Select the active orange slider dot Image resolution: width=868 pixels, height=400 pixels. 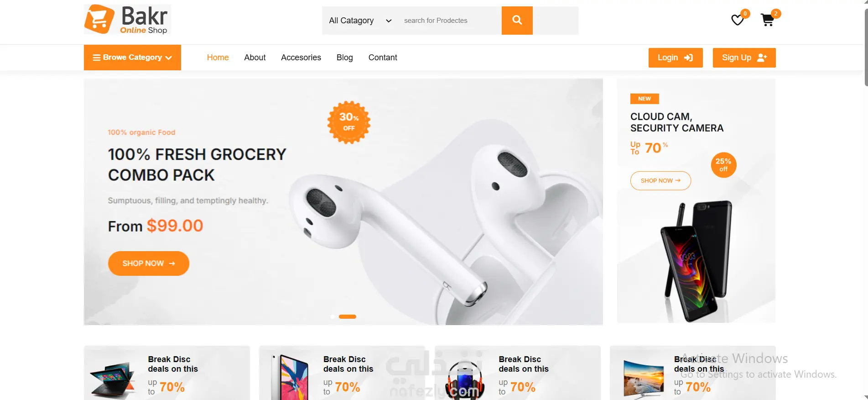(x=348, y=316)
